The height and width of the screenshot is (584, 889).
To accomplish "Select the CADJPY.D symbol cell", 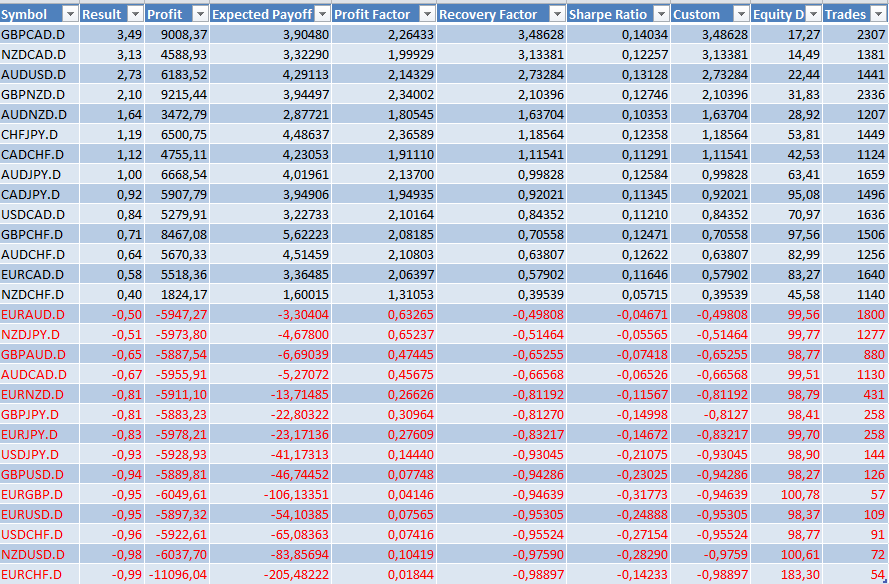I will (x=40, y=194).
